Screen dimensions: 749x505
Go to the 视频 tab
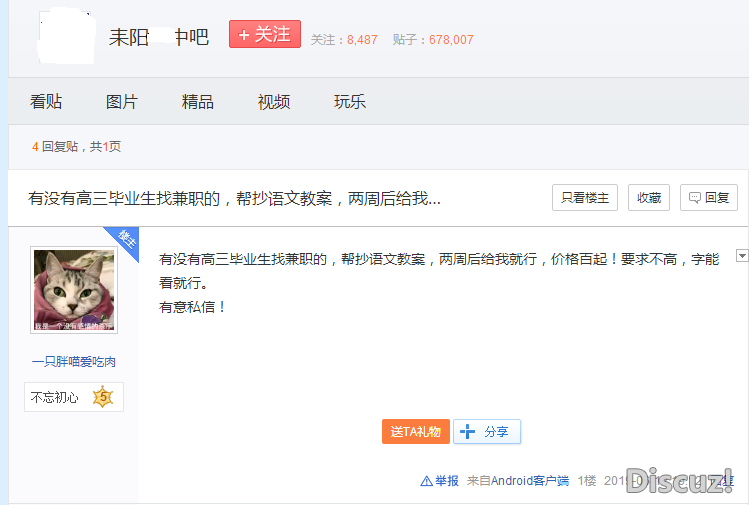274,102
